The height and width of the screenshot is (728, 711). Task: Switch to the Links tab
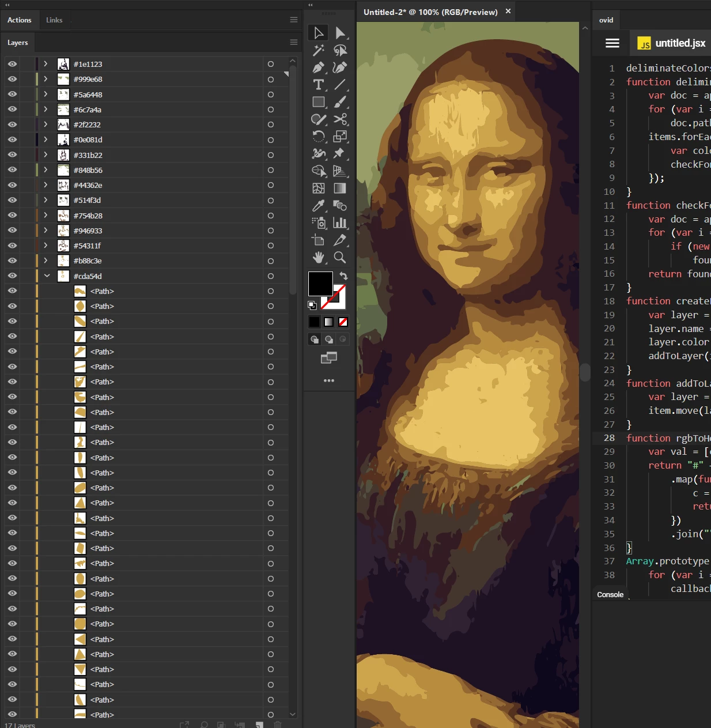54,20
